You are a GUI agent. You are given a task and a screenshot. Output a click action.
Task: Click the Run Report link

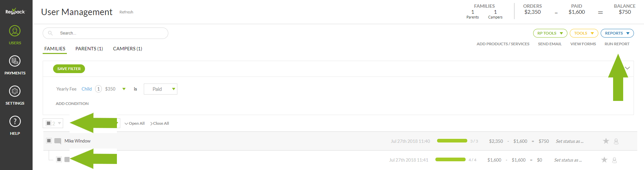click(617, 44)
